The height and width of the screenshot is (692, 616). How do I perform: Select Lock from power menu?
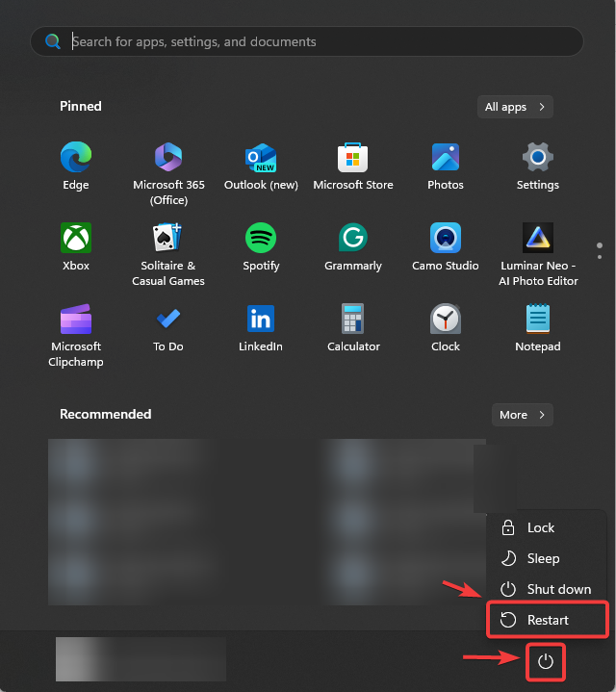(x=547, y=527)
